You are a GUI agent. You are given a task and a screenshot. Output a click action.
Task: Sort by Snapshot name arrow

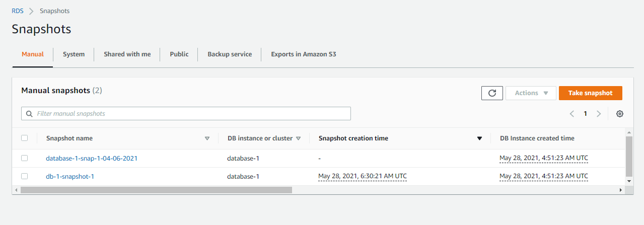pyautogui.click(x=207, y=138)
